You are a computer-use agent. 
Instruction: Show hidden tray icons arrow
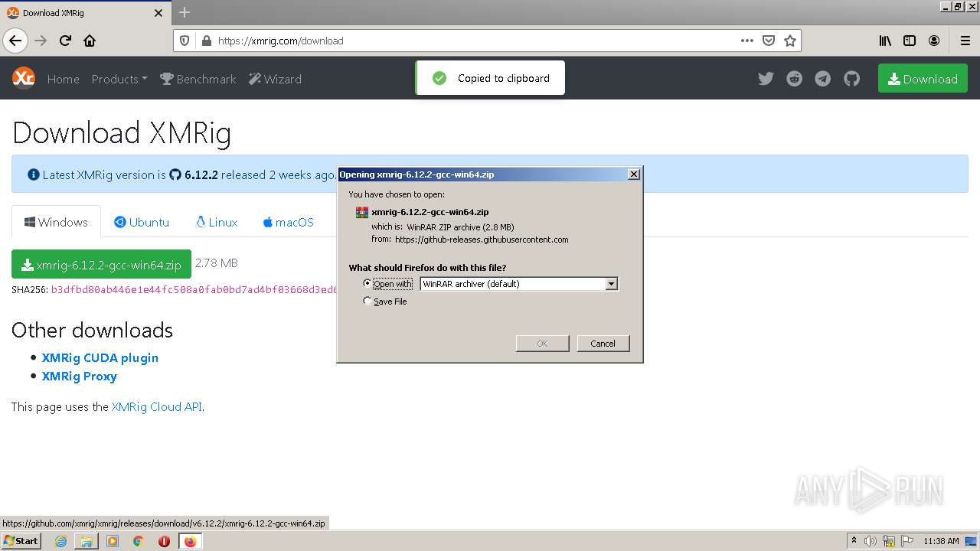pos(854,541)
